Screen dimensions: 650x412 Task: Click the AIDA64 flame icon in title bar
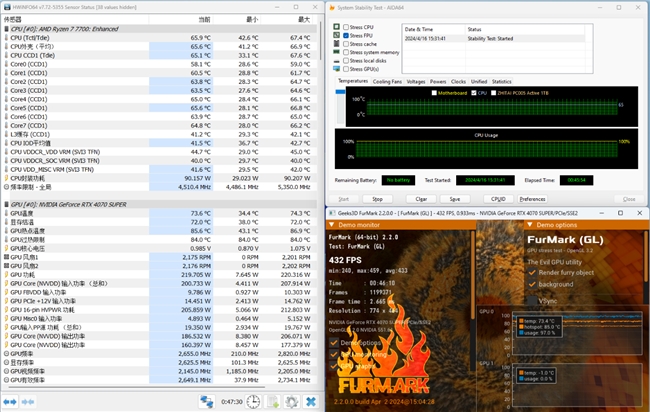pyautogui.click(x=332, y=7)
